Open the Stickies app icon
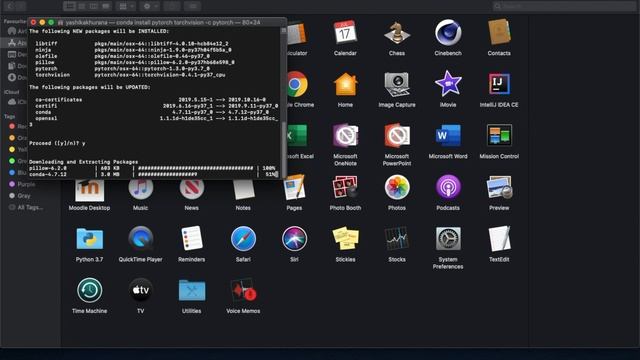The width and height of the screenshot is (640, 360). (x=345, y=238)
